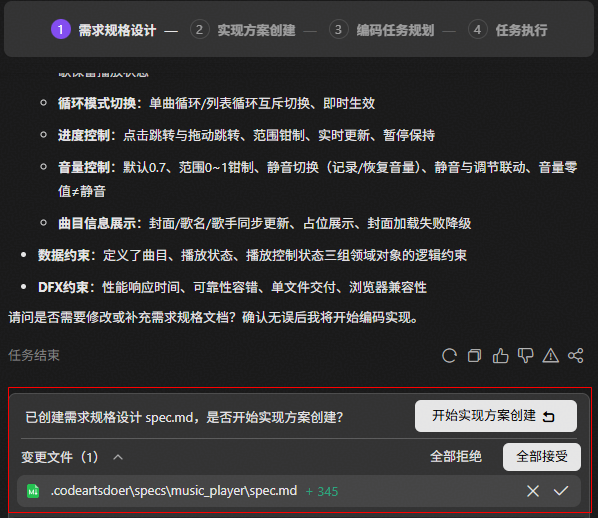The image size is (598, 518).
Task: Report an issue via the warning triangle icon
Action: (551, 356)
